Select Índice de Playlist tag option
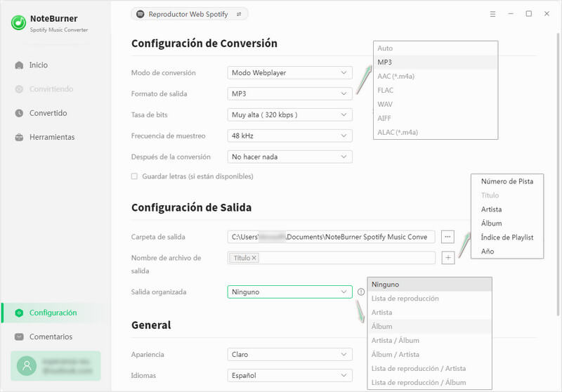The height and width of the screenshot is (392, 562). point(507,237)
